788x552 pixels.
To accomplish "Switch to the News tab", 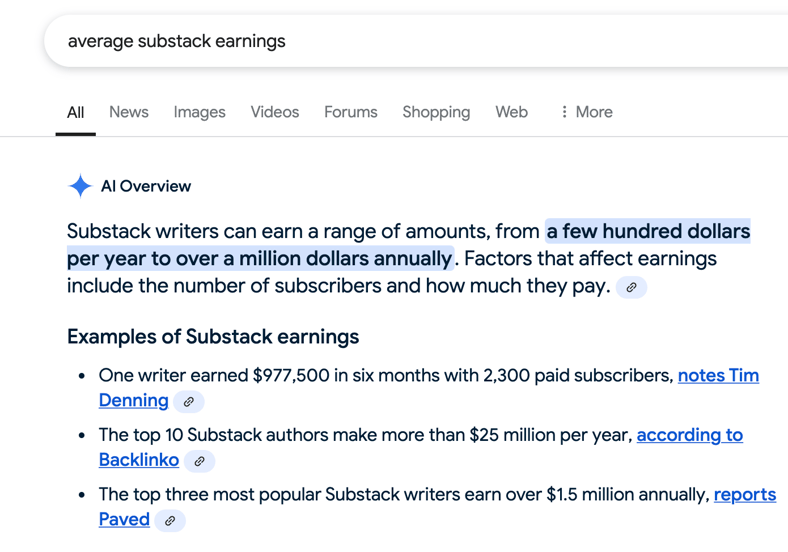I will pyautogui.click(x=129, y=112).
